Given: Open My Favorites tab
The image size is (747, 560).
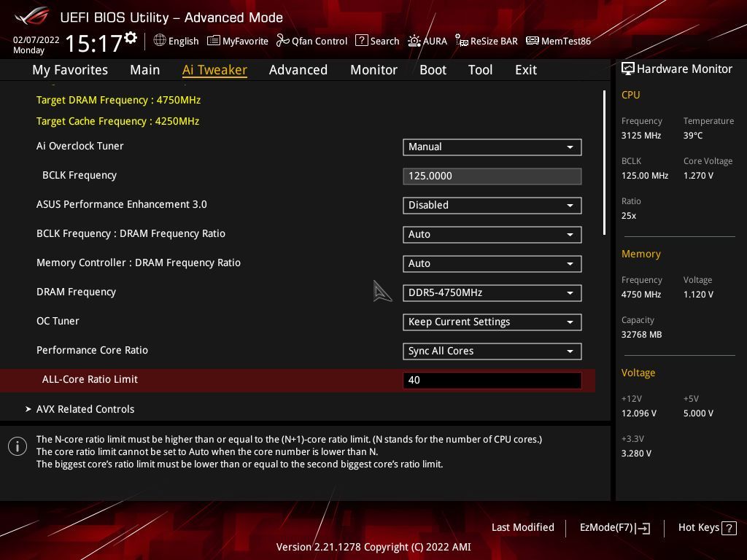Looking at the screenshot, I should click(x=70, y=70).
